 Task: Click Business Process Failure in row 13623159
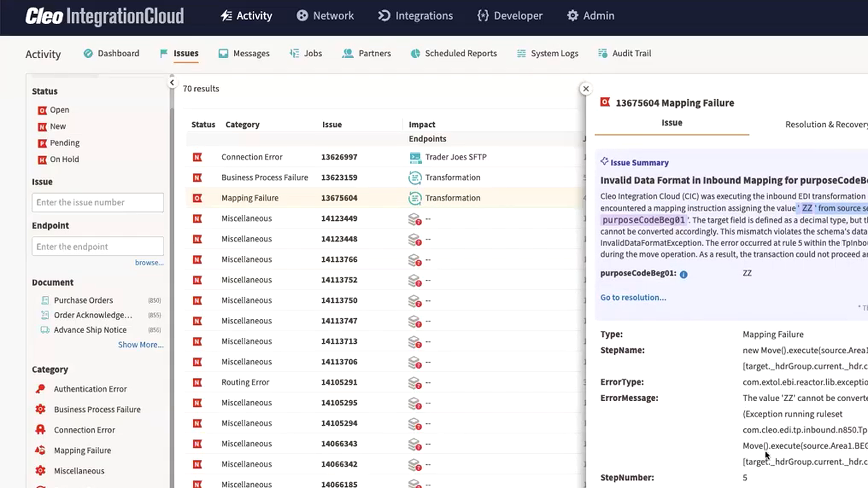point(265,177)
